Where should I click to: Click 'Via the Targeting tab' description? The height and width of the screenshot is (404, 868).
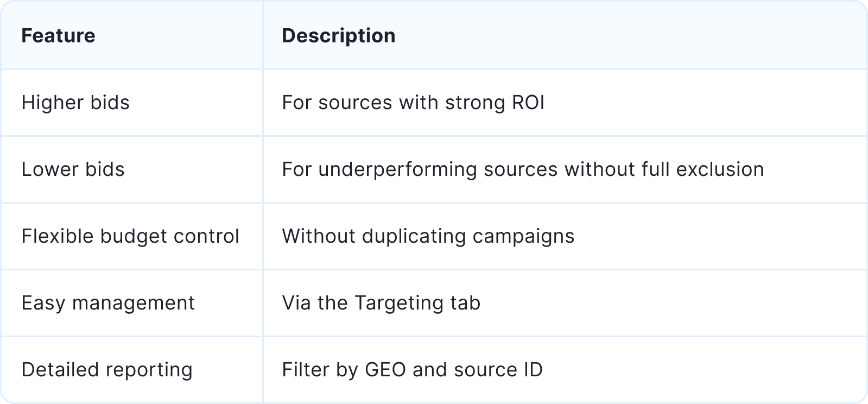pyautogui.click(x=381, y=303)
